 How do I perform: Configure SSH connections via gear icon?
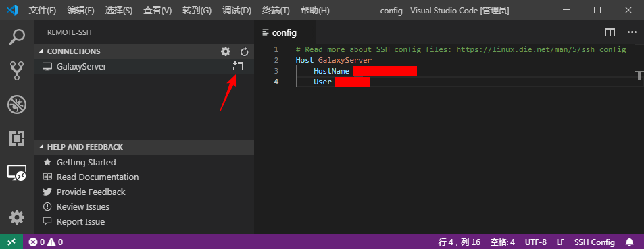tap(226, 51)
